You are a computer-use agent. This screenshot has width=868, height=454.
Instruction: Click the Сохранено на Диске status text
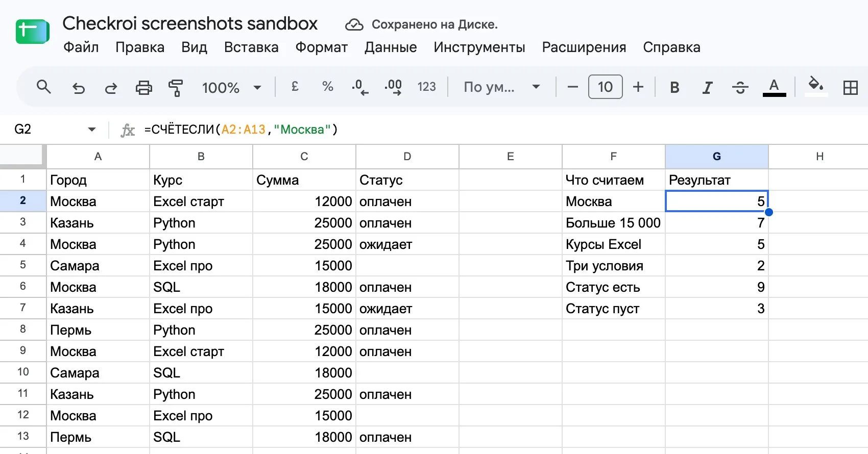click(x=435, y=24)
